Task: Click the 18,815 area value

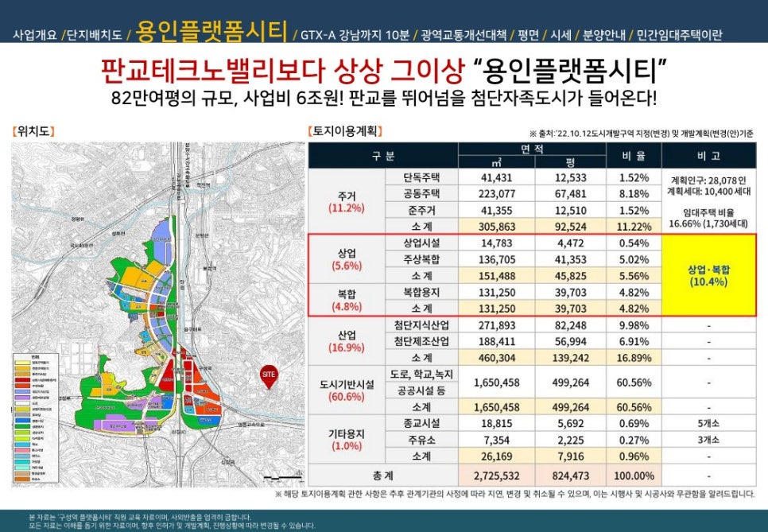Action: (496, 424)
